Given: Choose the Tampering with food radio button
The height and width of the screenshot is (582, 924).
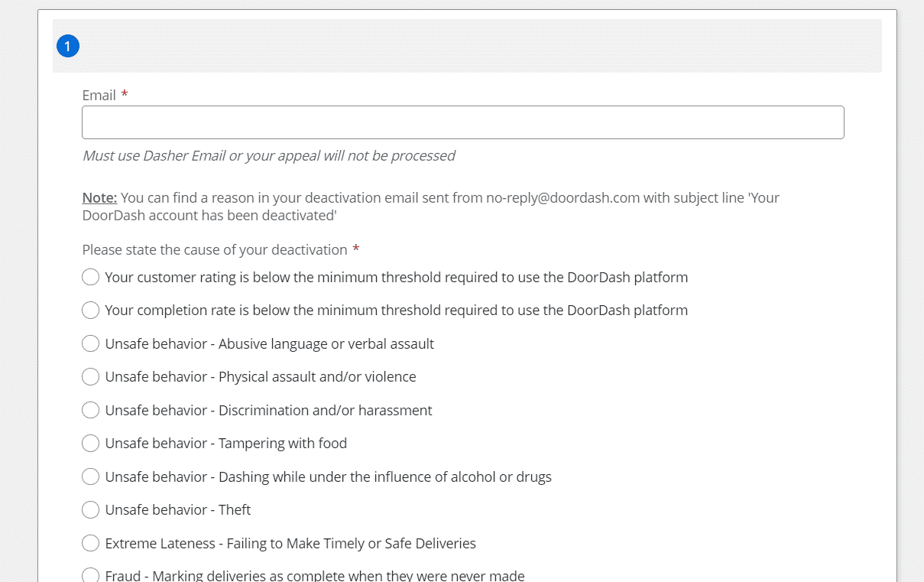Looking at the screenshot, I should click(91, 444).
